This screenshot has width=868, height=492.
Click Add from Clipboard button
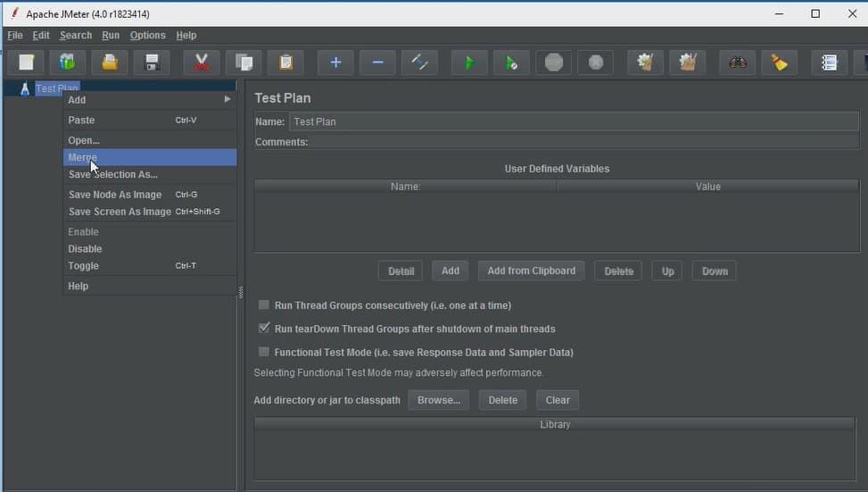pos(532,271)
